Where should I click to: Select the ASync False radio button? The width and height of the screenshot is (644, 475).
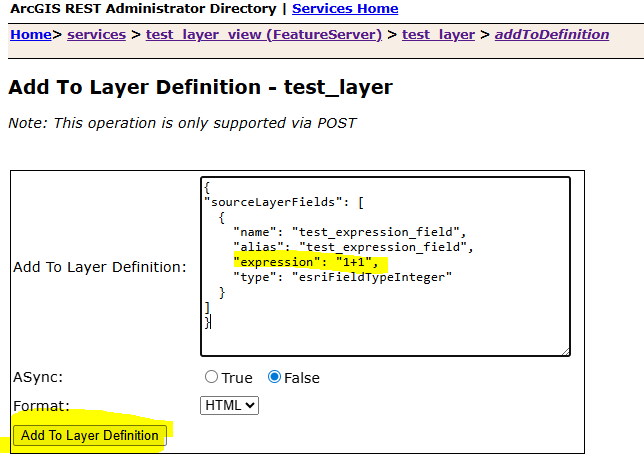274,377
